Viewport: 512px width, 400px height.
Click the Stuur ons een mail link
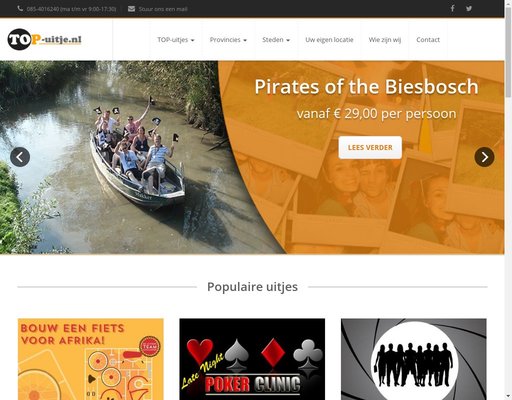(x=163, y=9)
